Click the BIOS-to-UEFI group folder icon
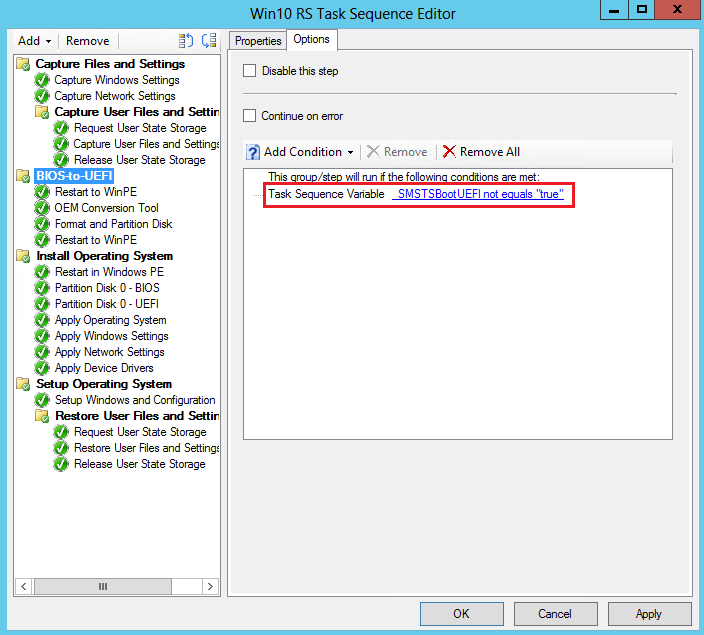Image resolution: width=704 pixels, height=635 pixels. point(23,176)
